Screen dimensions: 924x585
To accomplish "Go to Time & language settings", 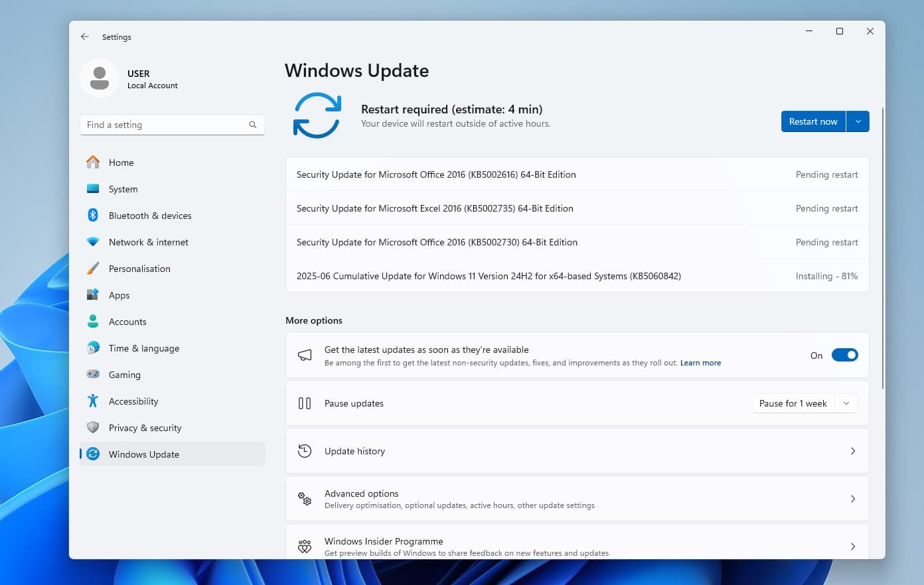I will pos(143,348).
